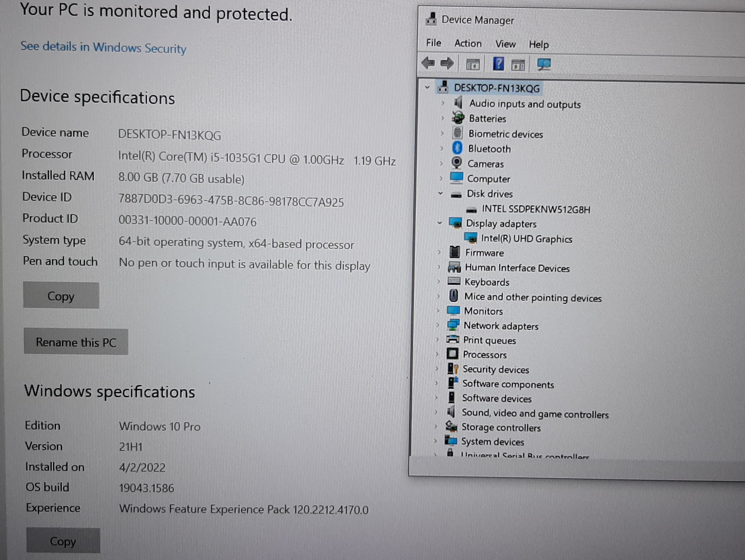745x560 pixels.
Task: Open See details in Windows Security link
Action: point(104,48)
